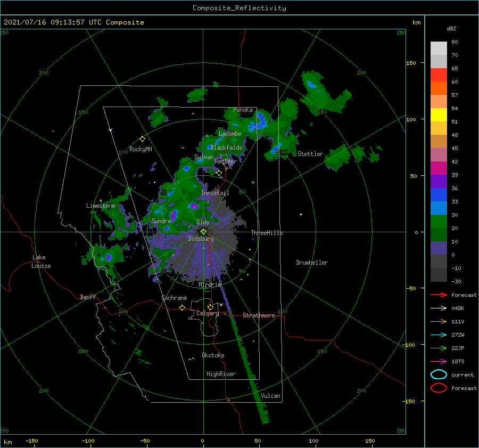Click the Lake Louise label
The height and width of the screenshot is (448, 479).
tap(41, 262)
